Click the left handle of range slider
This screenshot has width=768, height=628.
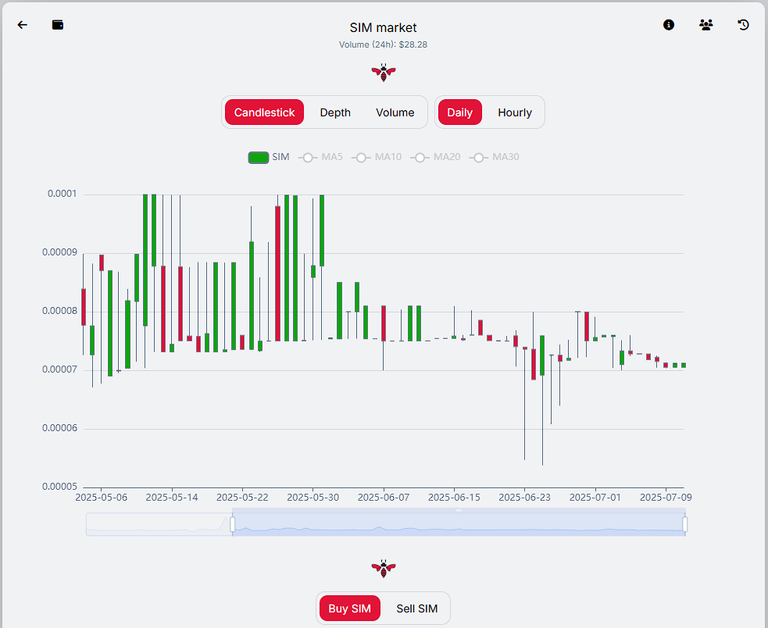click(x=233, y=524)
